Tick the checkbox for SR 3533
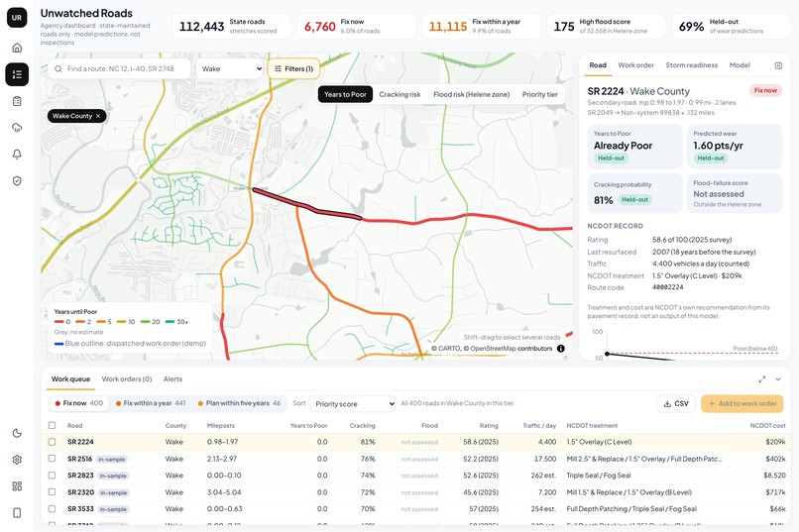 (x=52, y=508)
